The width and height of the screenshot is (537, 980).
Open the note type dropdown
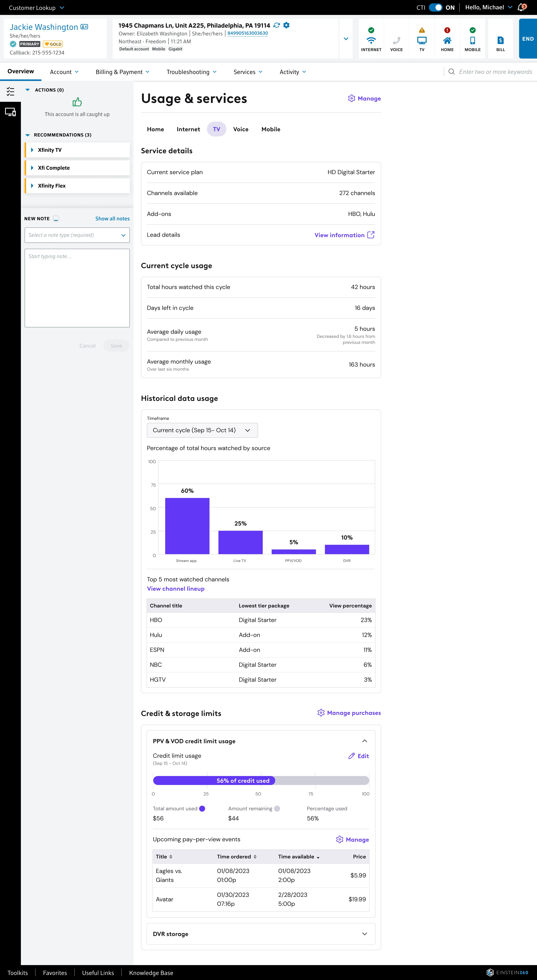pyautogui.click(x=77, y=235)
